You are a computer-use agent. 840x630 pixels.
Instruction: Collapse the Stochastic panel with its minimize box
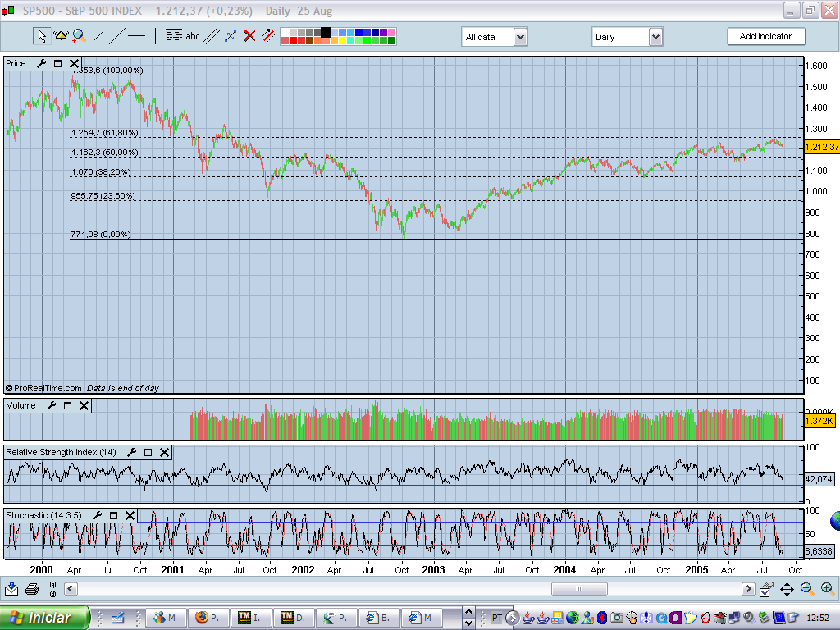click(115, 516)
